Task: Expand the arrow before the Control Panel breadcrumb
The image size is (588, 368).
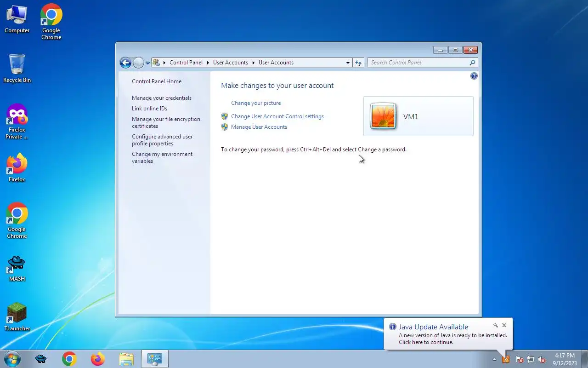Action: (x=164, y=63)
